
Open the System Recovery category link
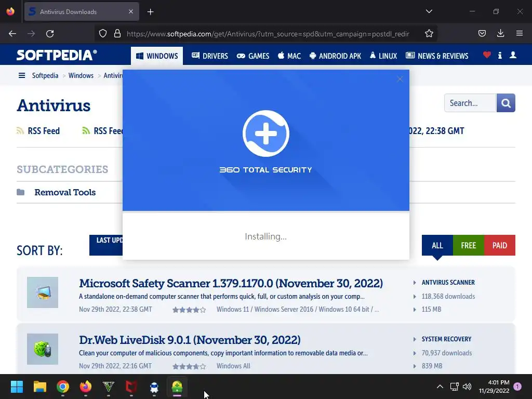coord(446,339)
